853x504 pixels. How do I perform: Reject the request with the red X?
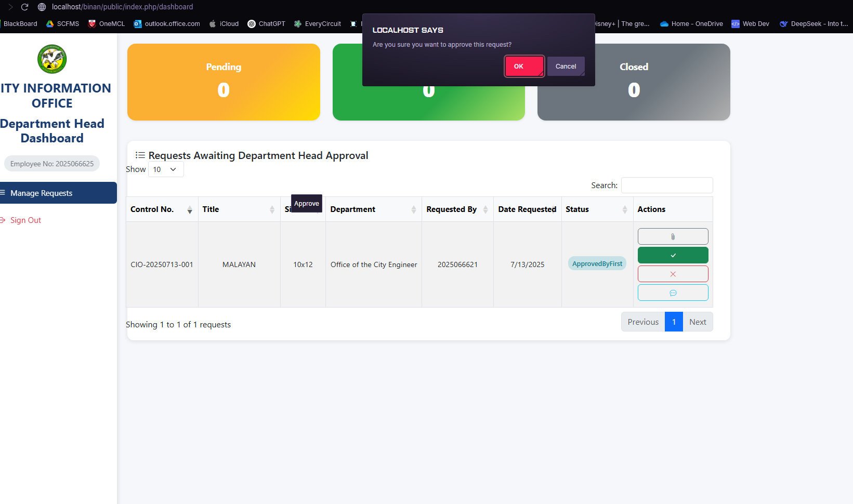[x=673, y=274]
